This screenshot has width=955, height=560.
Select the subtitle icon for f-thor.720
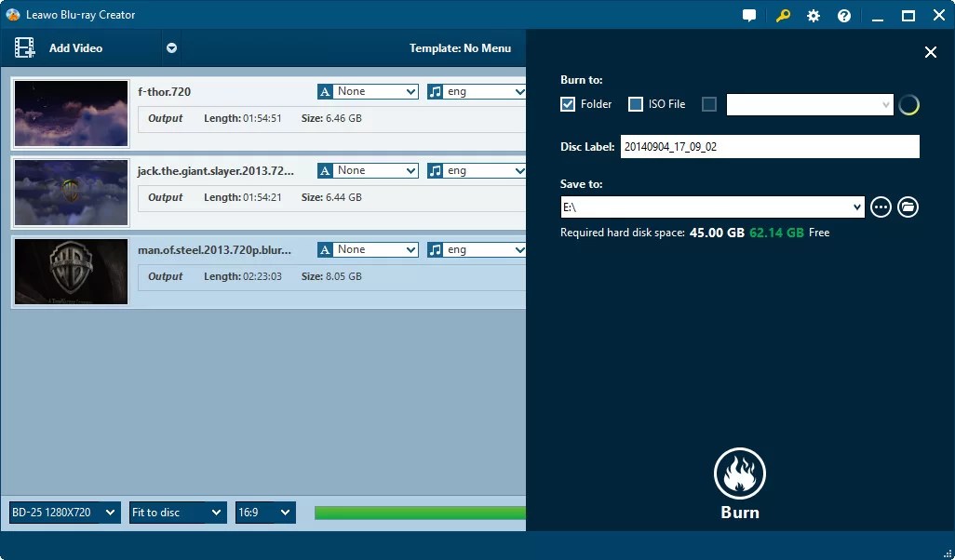click(x=325, y=91)
